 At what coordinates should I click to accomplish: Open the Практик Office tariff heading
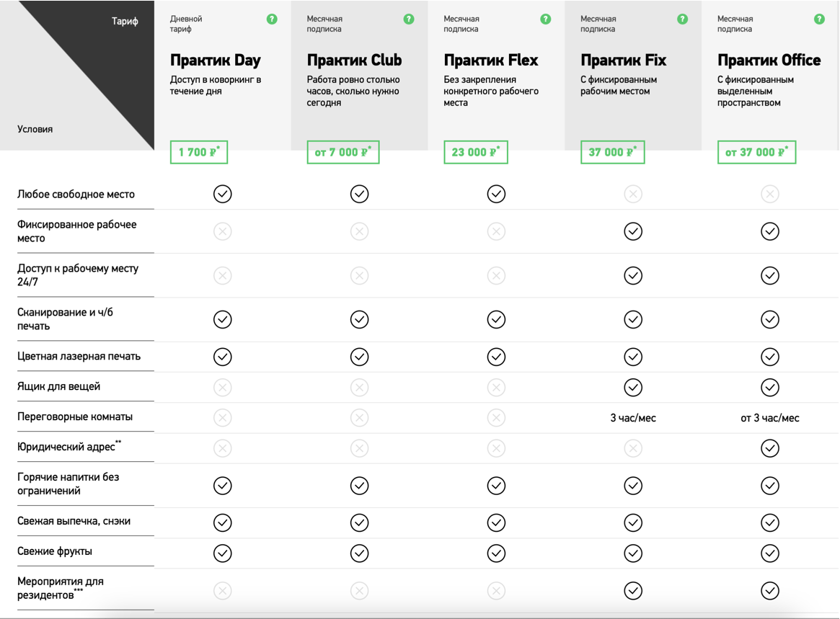769,60
